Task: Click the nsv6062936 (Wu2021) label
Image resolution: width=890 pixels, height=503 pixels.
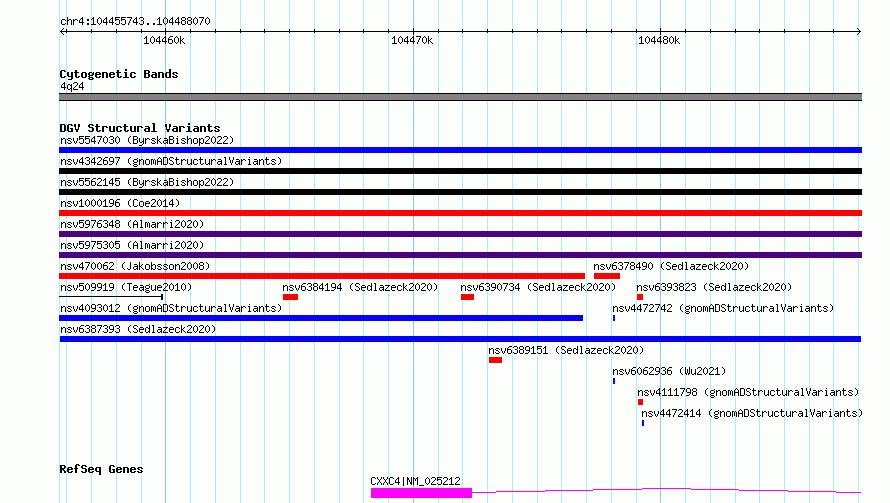Action: 669,371
